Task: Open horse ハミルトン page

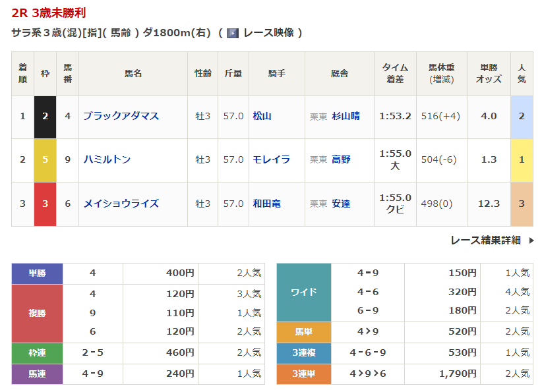Action: 107,159
